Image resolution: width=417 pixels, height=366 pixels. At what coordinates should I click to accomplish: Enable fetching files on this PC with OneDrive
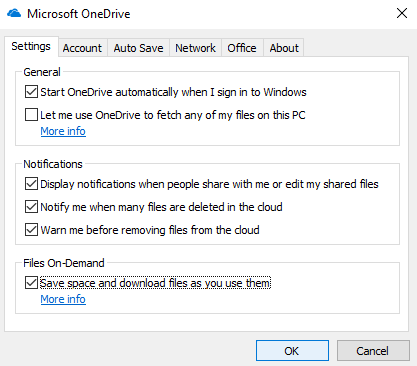(x=31, y=115)
